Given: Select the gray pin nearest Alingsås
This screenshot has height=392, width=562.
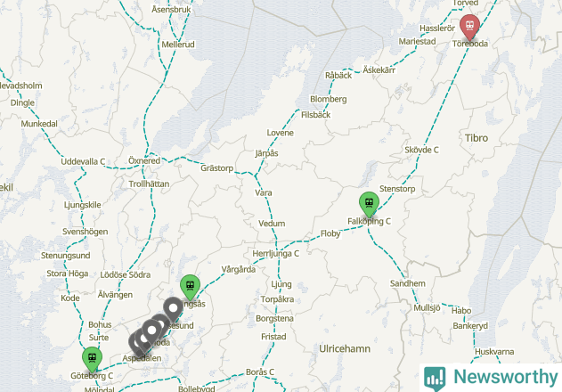Looking at the screenshot, I should 173,309.
